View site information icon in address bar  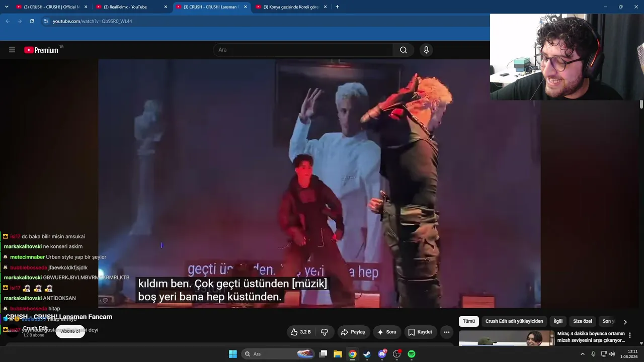pyautogui.click(x=46, y=21)
